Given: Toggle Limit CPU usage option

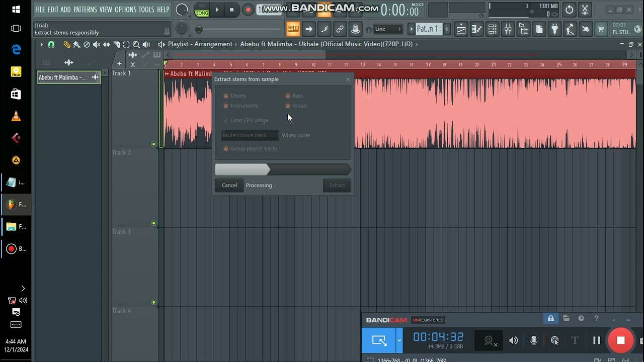Looking at the screenshot, I should tap(226, 120).
